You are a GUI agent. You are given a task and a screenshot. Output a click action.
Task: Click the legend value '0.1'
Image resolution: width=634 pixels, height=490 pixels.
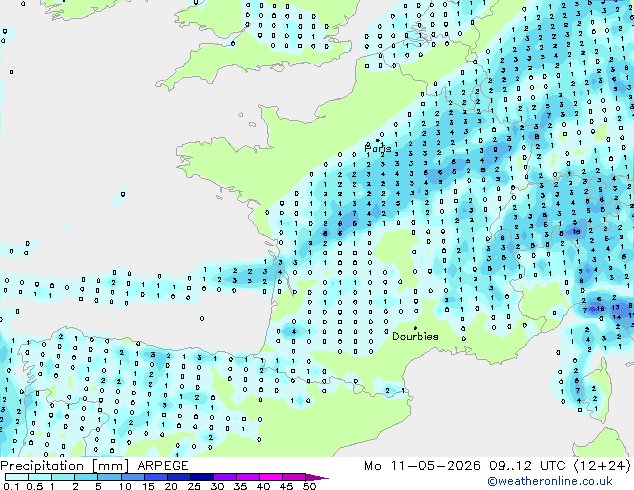(11, 486)
